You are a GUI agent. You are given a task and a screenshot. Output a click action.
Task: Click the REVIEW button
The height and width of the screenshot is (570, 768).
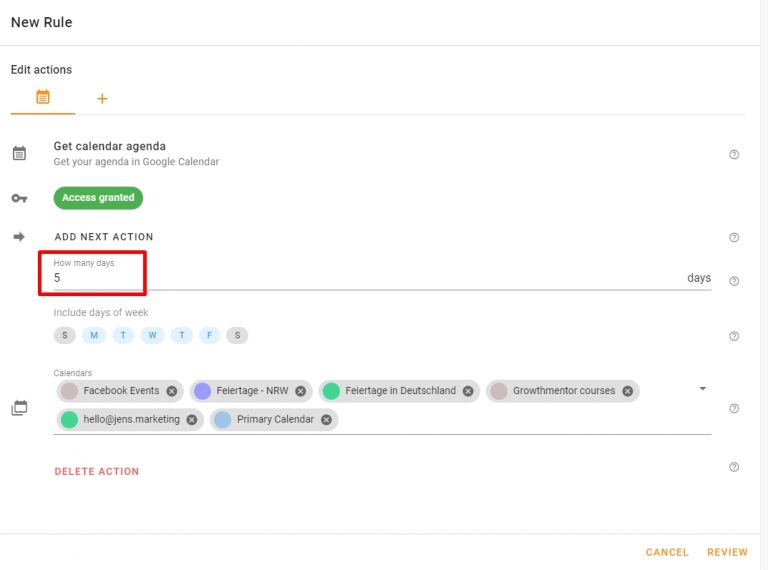[x=727, y=552]
